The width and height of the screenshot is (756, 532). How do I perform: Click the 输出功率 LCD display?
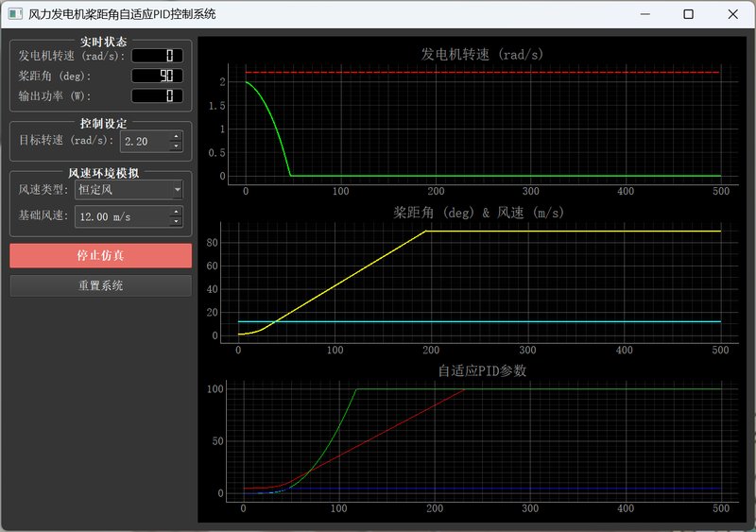point(157,95)
